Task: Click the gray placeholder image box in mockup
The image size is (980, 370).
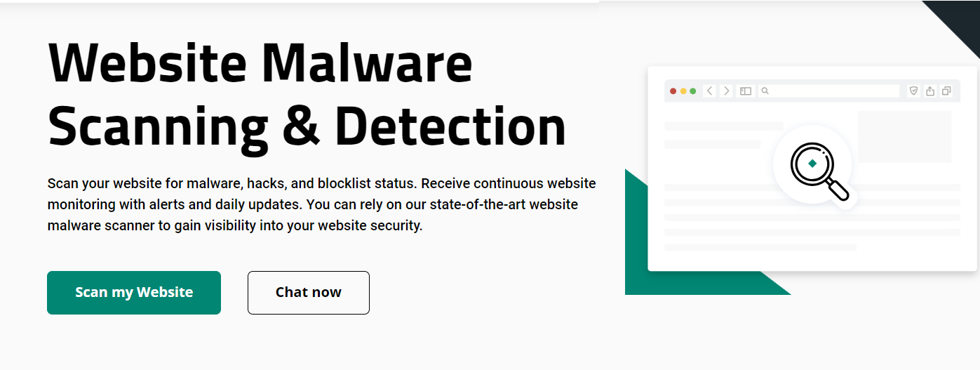Action: tap(905, 137)
